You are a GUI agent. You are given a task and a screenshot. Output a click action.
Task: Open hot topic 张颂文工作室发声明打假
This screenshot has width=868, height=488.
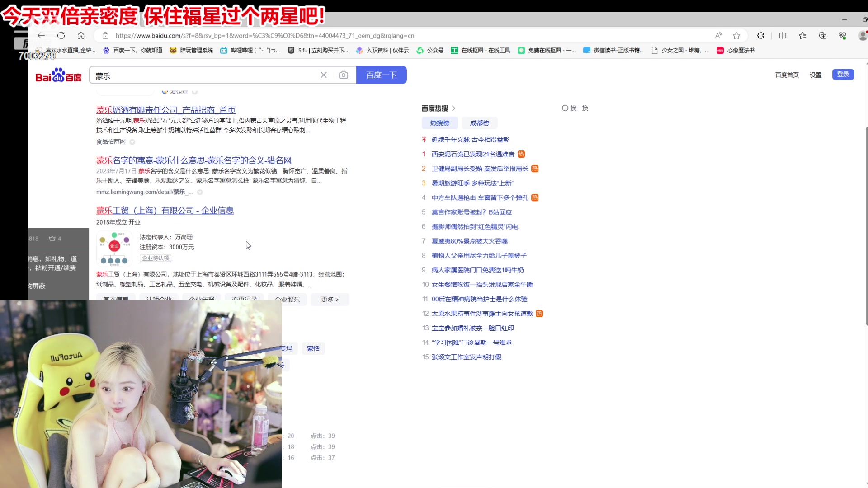(466, 357)
